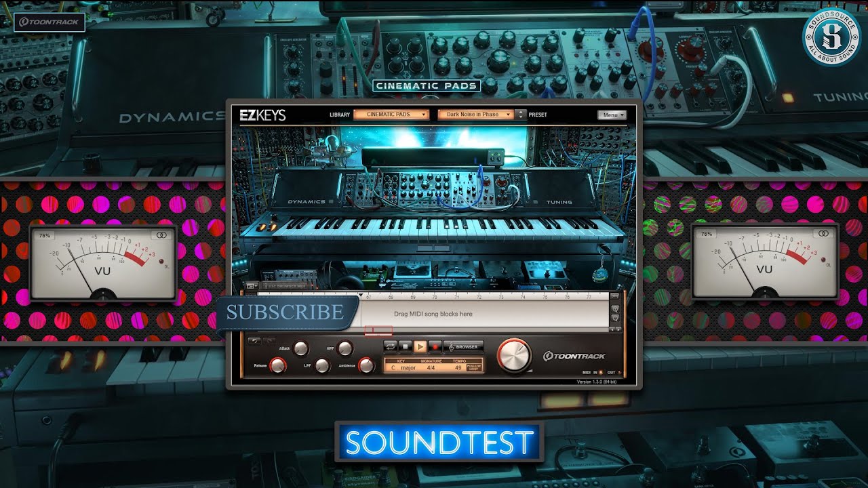
Task: Click the 4/4 time signature value
Action: coord(431,367)
